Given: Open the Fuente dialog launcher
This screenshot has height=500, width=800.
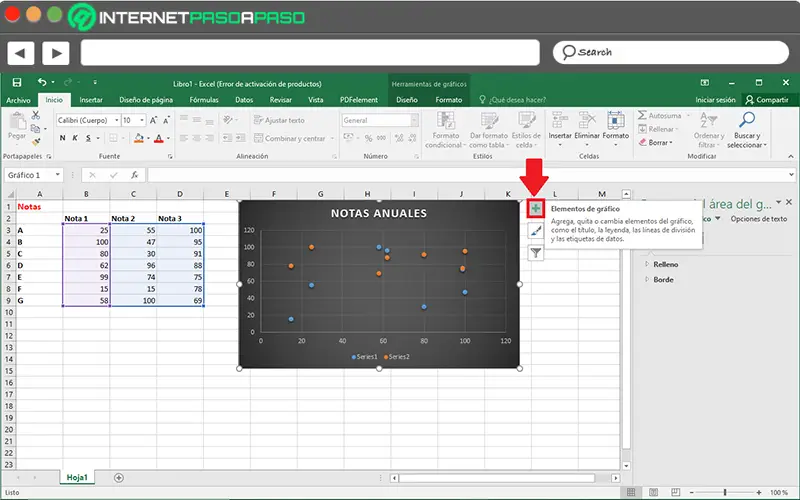Looking at the screenshot, I should pos(170,157).
